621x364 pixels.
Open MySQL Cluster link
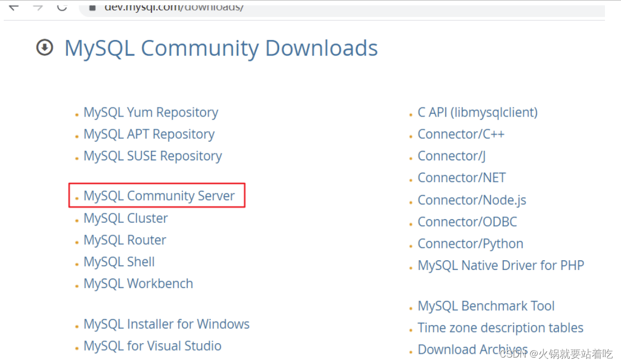126,218
